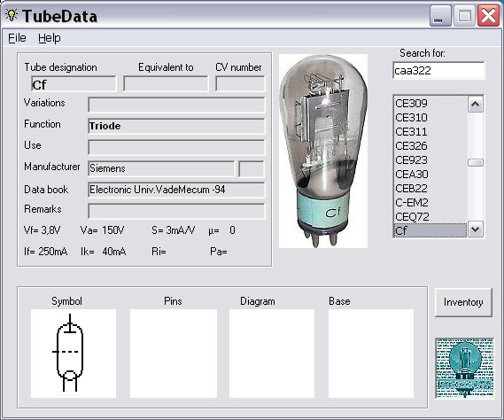Open the Help menu

[x=50, y=38]
